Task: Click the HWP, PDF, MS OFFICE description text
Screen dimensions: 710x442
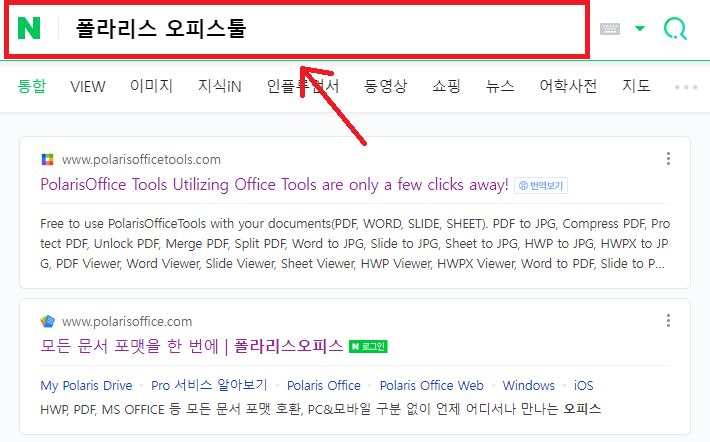Action: (x=321, y=409)
